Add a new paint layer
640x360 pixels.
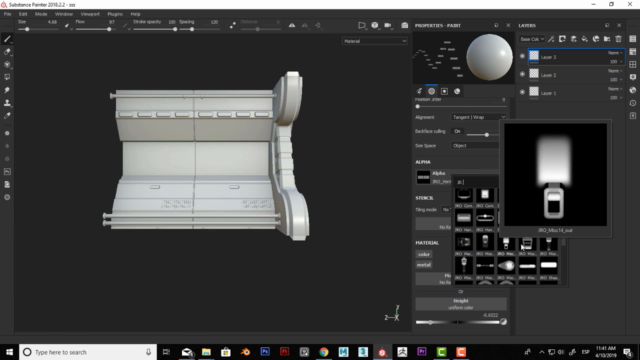click(x=574, y=39)
